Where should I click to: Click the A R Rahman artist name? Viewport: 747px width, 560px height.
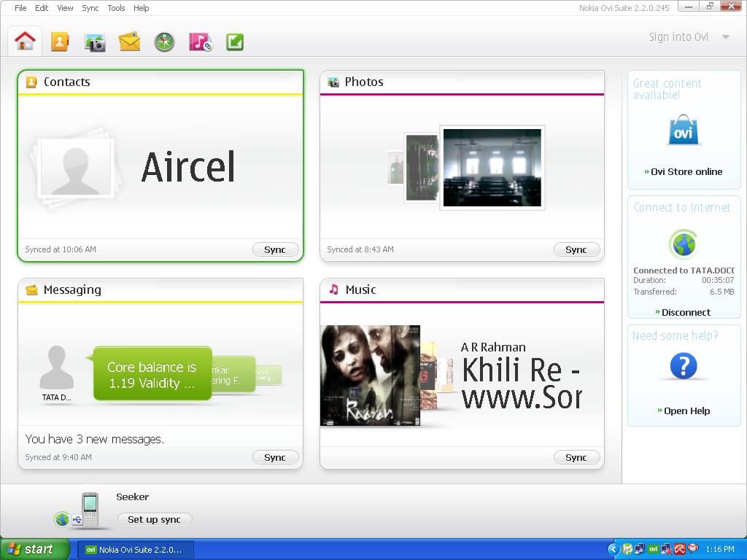[493, 347]
